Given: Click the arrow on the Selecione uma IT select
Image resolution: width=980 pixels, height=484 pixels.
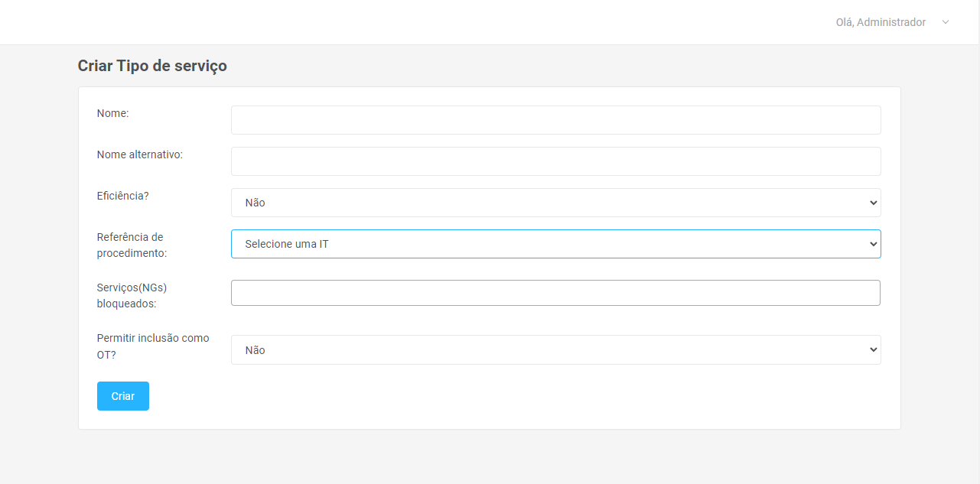Looking at the screenshot, I should [873, 244].
